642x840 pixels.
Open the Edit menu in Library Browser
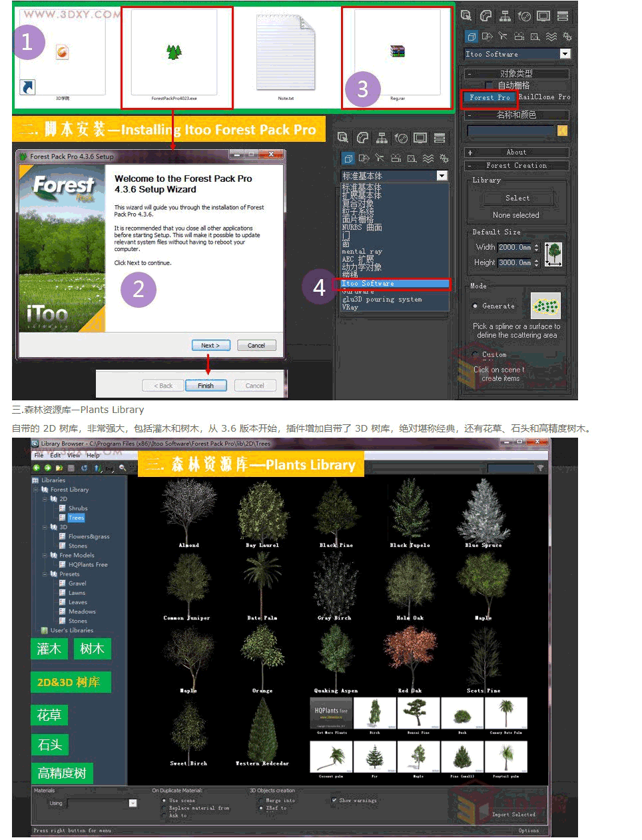pos(55,455)
